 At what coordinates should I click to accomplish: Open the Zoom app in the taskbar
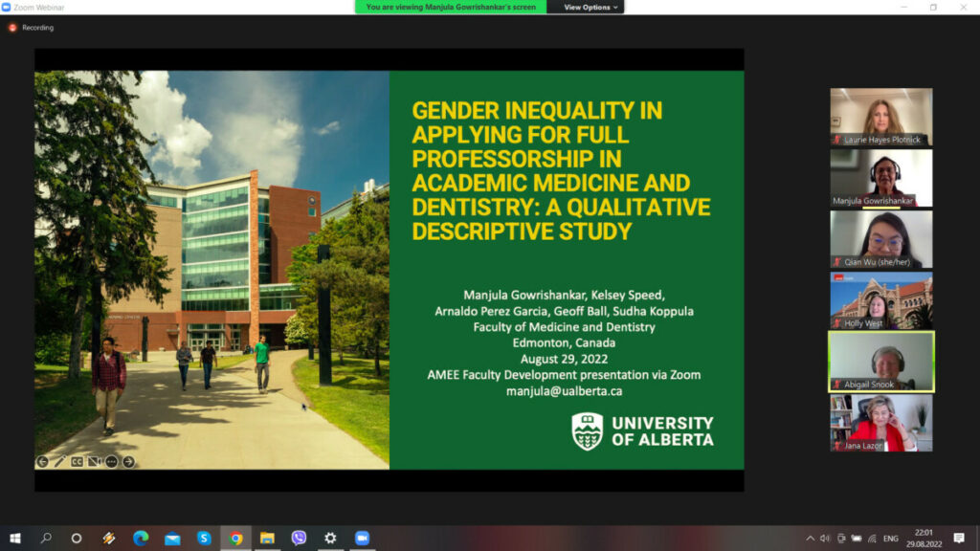362,538
